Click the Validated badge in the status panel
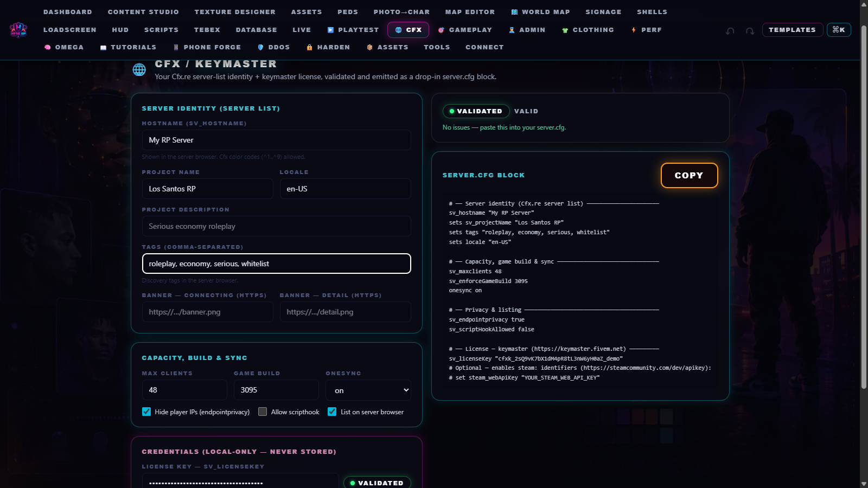The width and height of the screenshot is (868, 488). click(x=476, y=111)
